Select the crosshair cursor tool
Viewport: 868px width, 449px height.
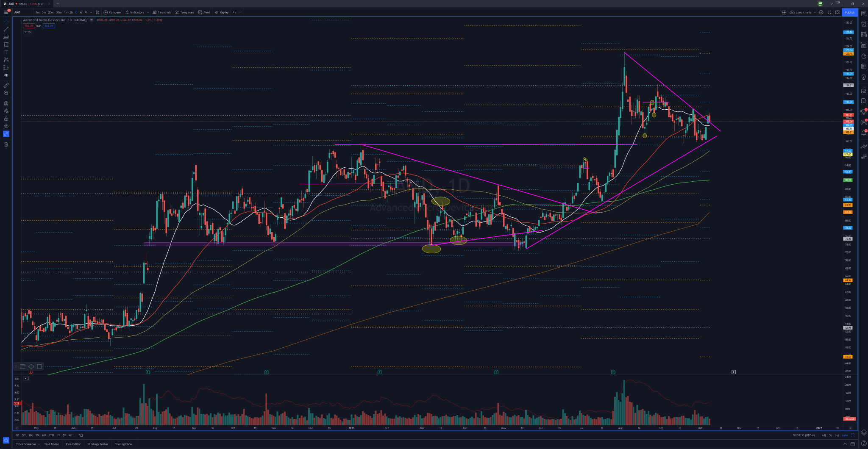coord(6,21)
